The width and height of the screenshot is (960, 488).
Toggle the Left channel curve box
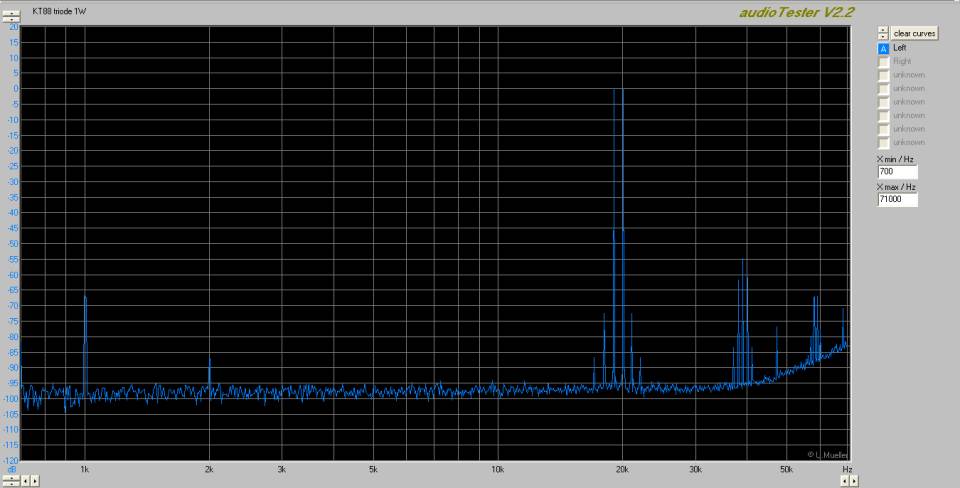pos(883,48)
